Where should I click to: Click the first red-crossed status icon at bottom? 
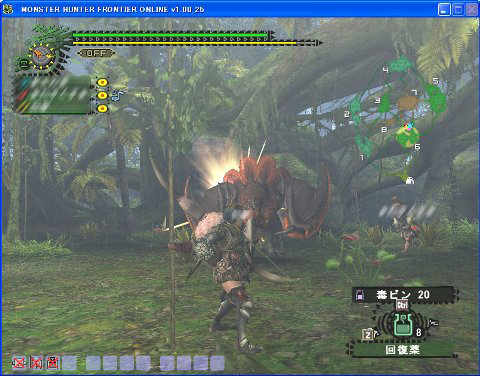pyautogui.click(x=19, y=362)
